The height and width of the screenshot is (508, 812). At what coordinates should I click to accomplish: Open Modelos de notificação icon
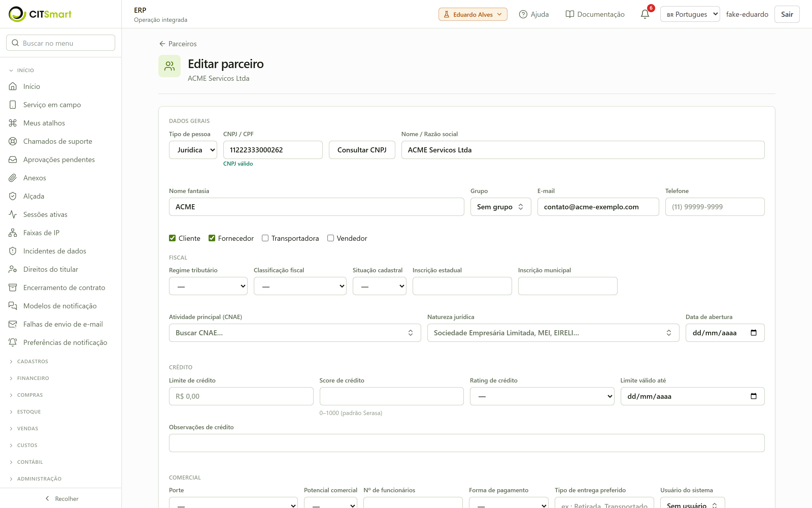[x=13, y=306]
